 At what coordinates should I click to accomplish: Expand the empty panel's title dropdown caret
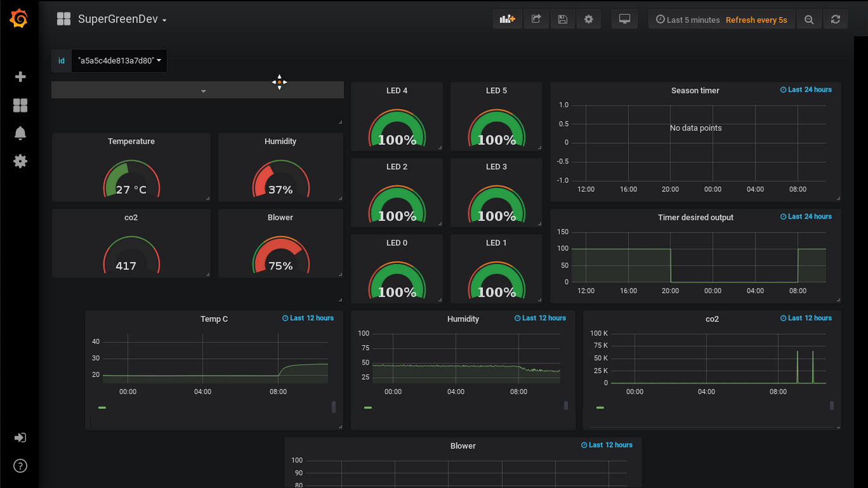[x=203, y=91]
